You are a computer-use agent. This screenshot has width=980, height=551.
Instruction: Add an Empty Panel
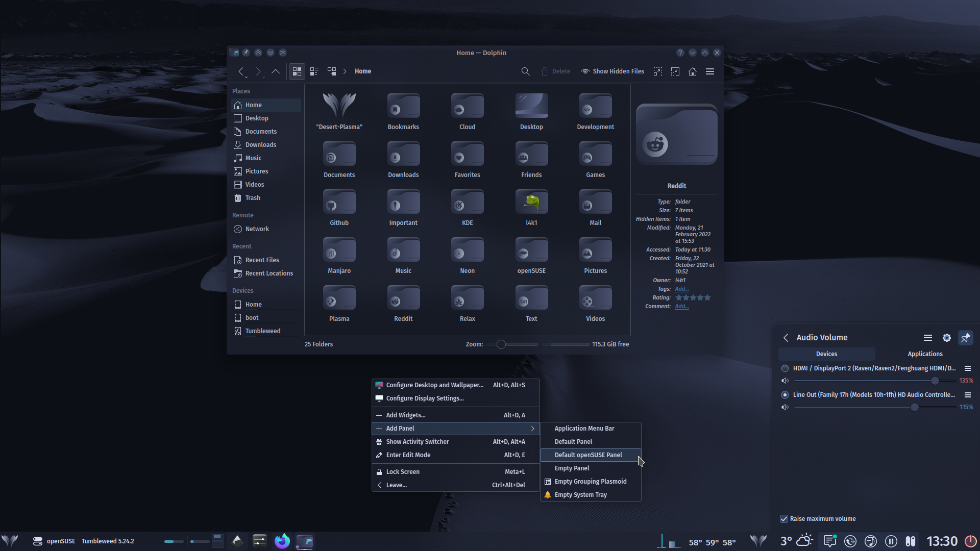591,468
